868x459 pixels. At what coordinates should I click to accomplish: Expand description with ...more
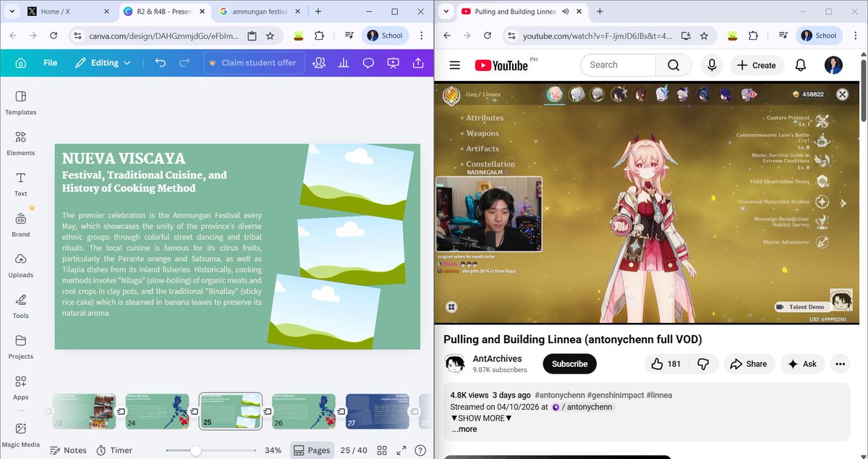464,429
